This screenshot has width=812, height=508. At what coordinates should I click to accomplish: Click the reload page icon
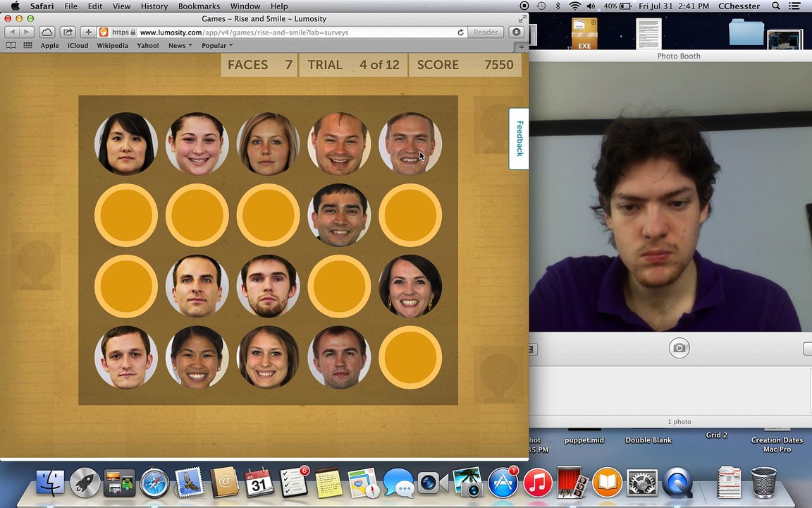[x=460, y=32]
